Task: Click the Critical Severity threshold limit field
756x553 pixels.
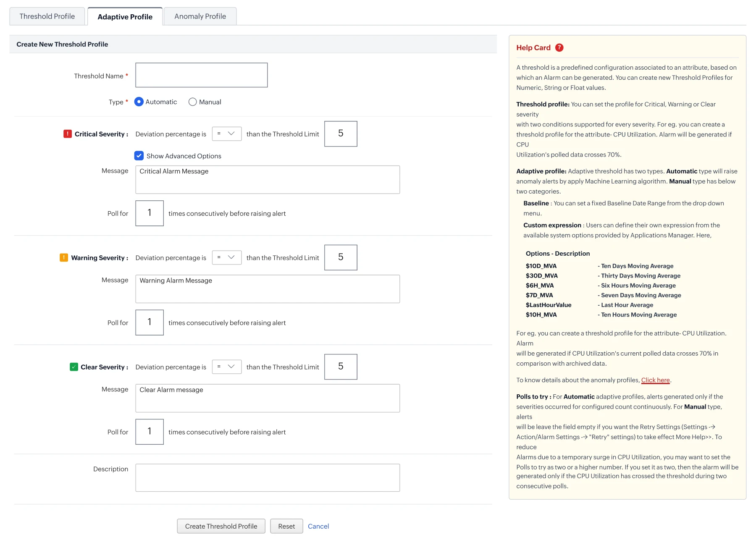Action: point(341,134)
